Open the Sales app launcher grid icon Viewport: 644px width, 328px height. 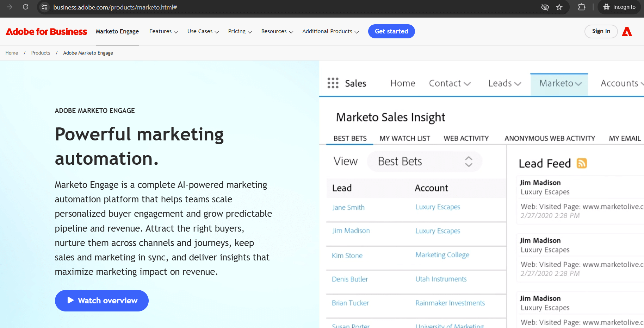(x=333, y=83)
